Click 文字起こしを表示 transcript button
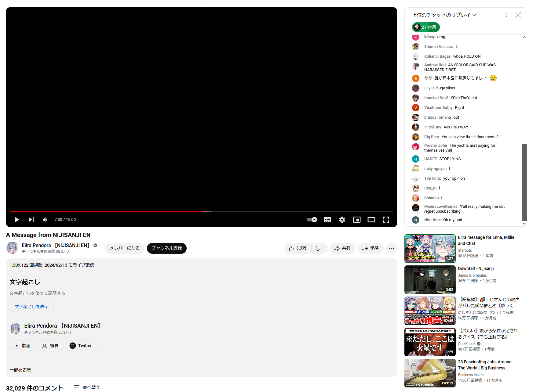 click(32, 307)
